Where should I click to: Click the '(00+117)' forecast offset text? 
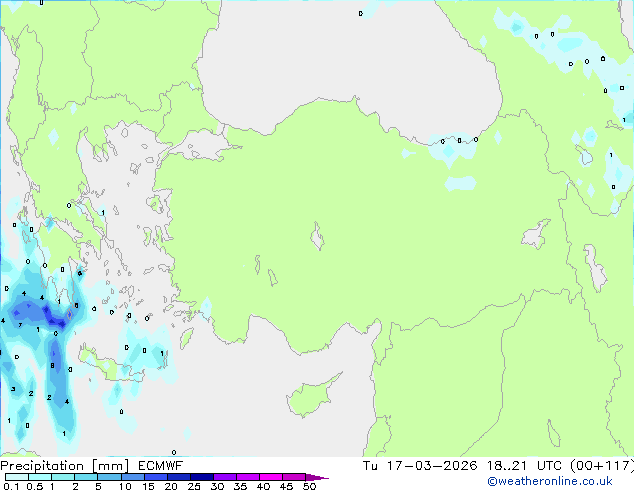tap(602, 466)
